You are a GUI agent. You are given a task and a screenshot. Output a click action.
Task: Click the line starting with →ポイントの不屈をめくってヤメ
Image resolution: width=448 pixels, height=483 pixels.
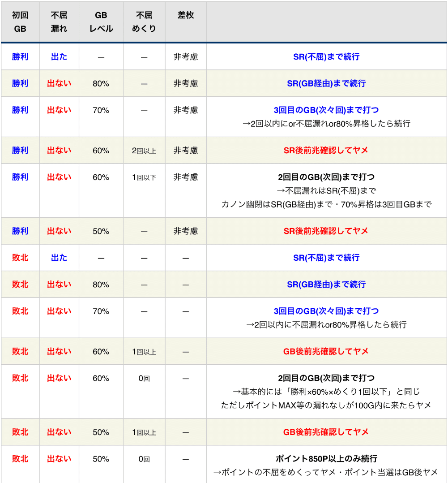(x=325, y=473)
